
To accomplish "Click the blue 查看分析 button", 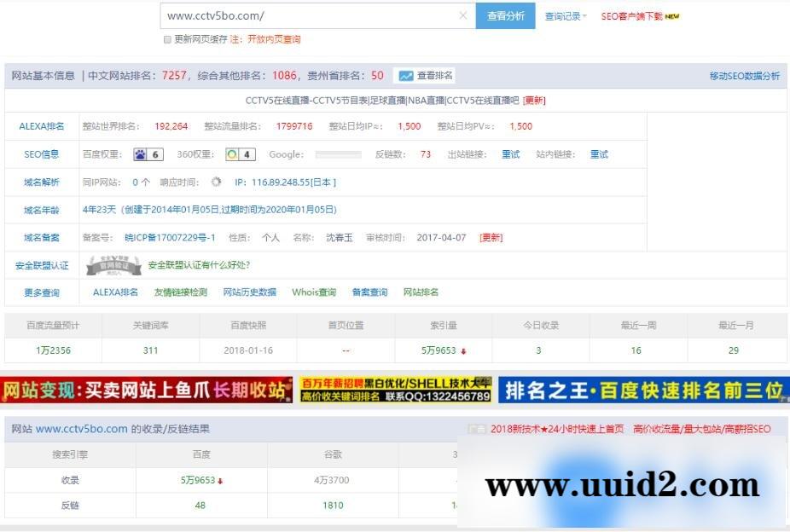I will pyautogui.click(x=505, y=15).
